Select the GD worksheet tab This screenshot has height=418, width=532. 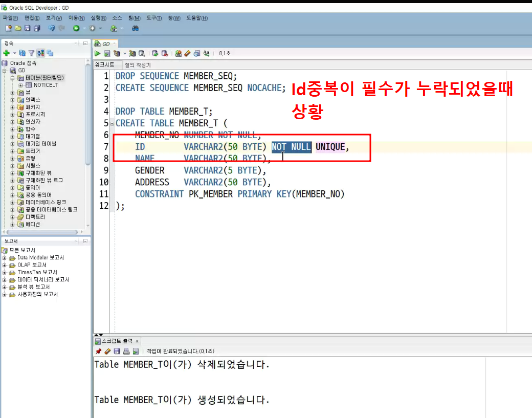[105, 44]
